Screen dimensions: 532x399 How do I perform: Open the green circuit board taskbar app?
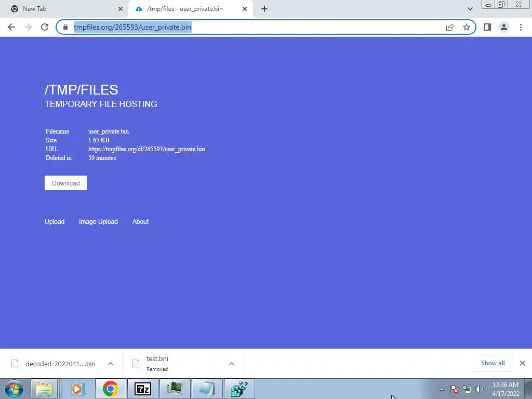pyautogui.click(x=175, y=389)
